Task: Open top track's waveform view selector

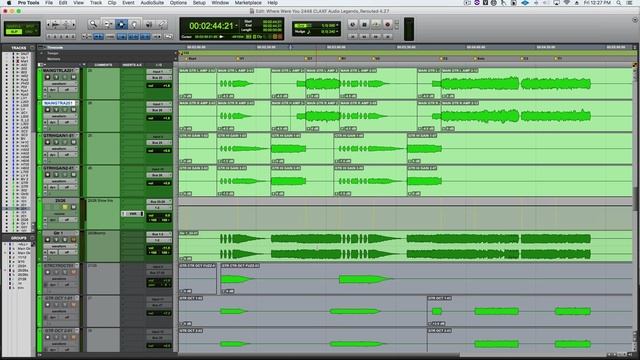Action: 60,84
